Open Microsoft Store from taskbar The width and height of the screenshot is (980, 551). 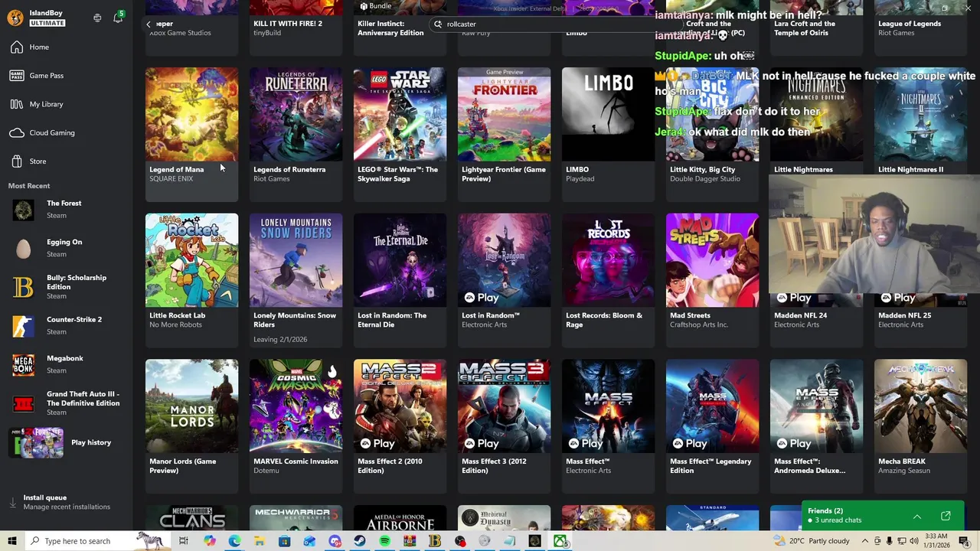tap(284, 541)
